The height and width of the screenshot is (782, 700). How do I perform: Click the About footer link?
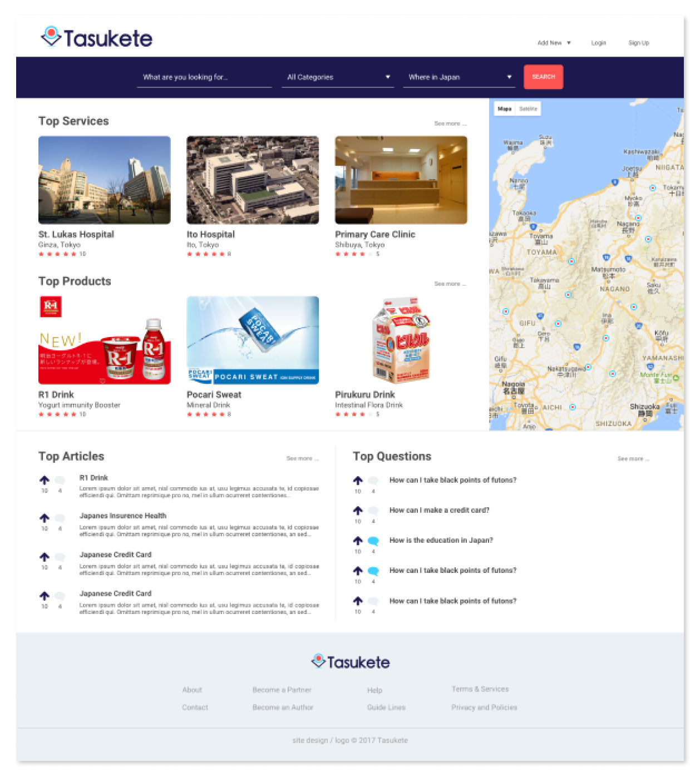pos(192,690)
